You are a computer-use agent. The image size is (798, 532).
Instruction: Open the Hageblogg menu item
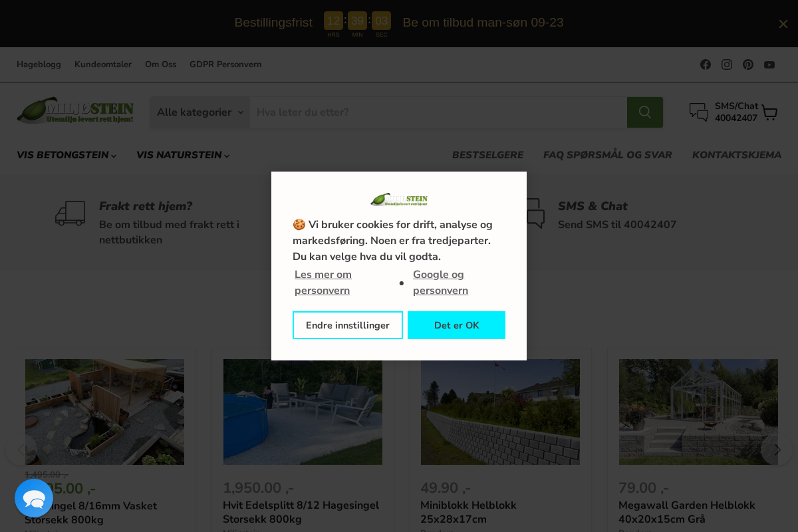tap(39, 65)
